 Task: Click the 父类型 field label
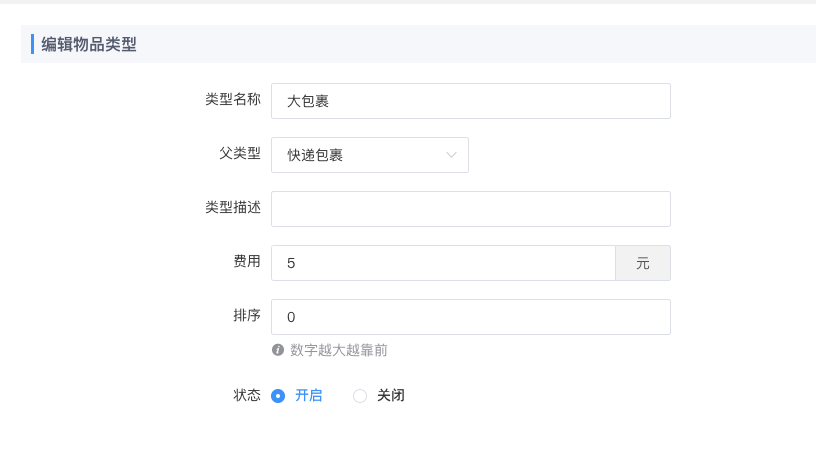[240, 153]
